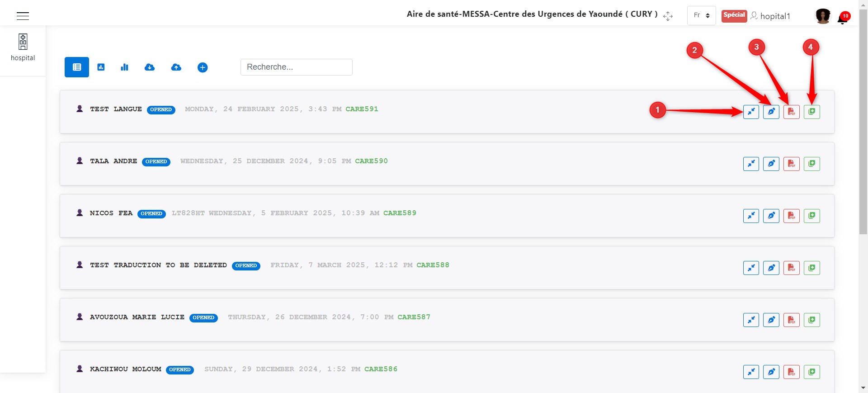
Task: Click the cloud upload icon
Action: (176, 67)
